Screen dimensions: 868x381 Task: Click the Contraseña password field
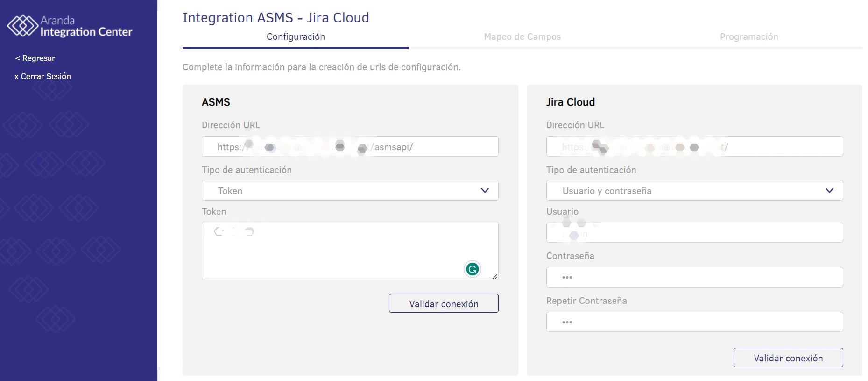click(x=695, y=277)
